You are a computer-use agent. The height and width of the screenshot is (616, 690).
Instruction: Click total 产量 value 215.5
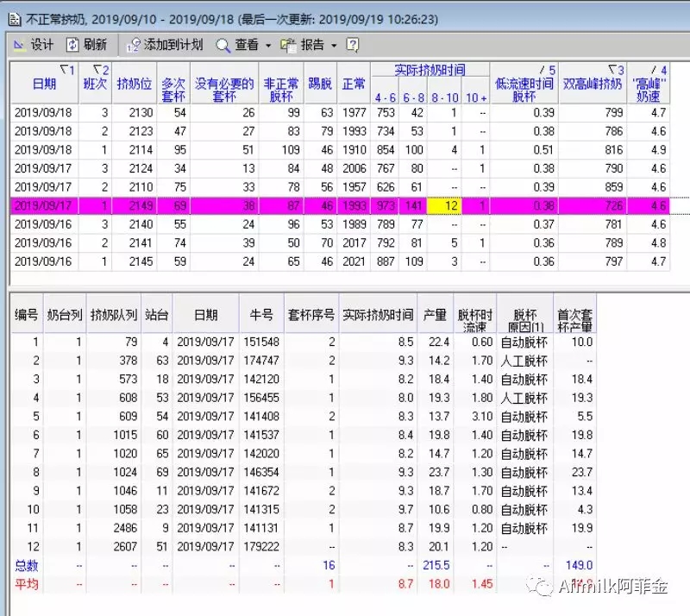[x=436, y=565]
